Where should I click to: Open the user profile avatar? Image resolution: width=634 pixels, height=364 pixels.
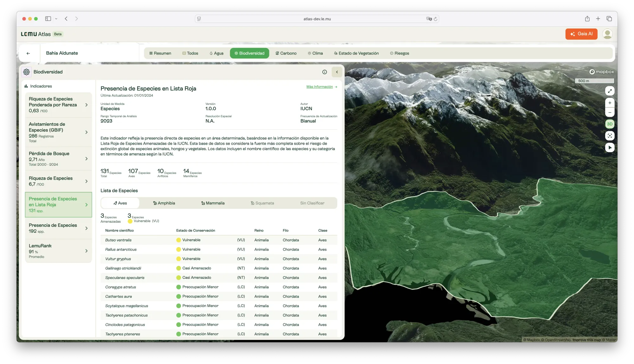click(607, 34)
